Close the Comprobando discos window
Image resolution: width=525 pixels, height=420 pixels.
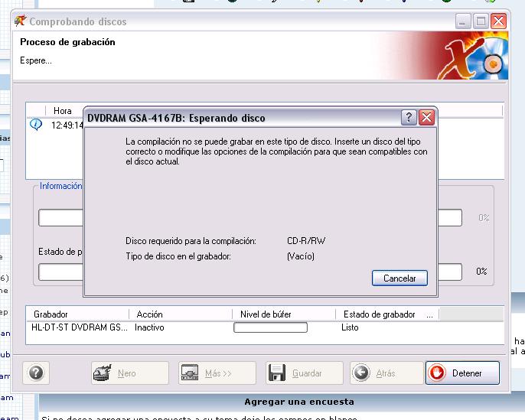[x=498, y=21]
